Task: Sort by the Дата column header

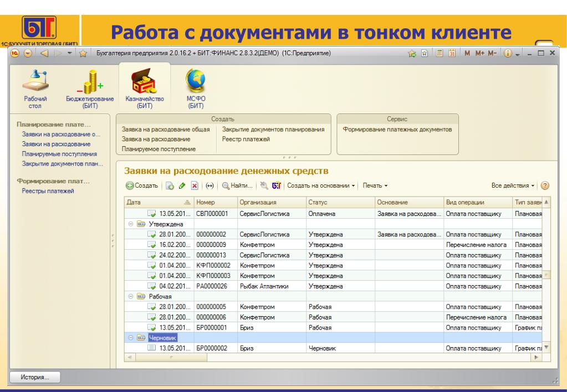Action: pos(159,202)
